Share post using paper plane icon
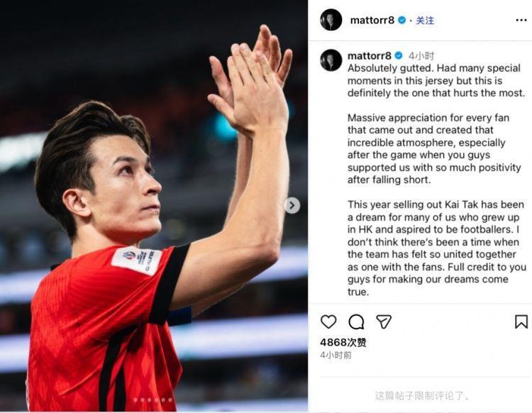The width and height of the screenshot is (532, 413). coord(384,321)
